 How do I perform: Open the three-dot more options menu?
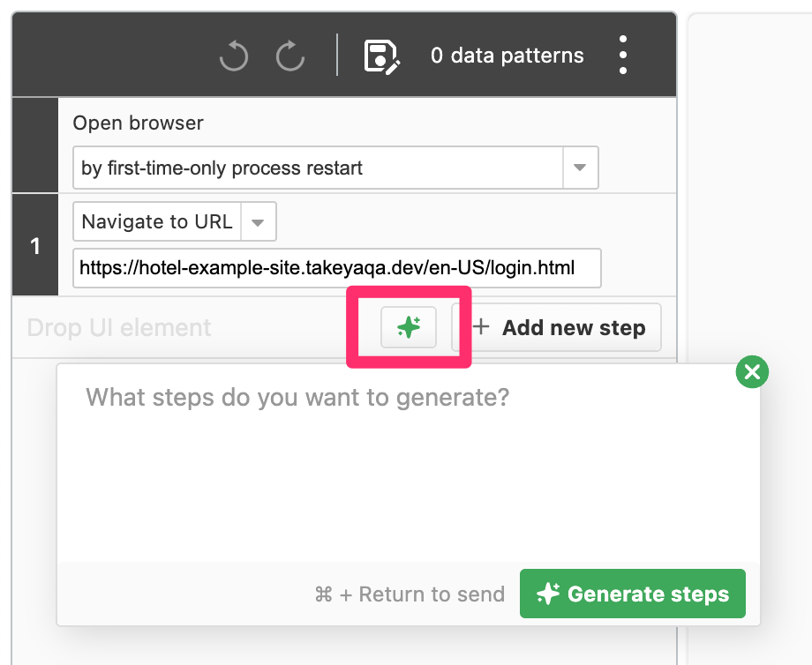coord(623,55)
